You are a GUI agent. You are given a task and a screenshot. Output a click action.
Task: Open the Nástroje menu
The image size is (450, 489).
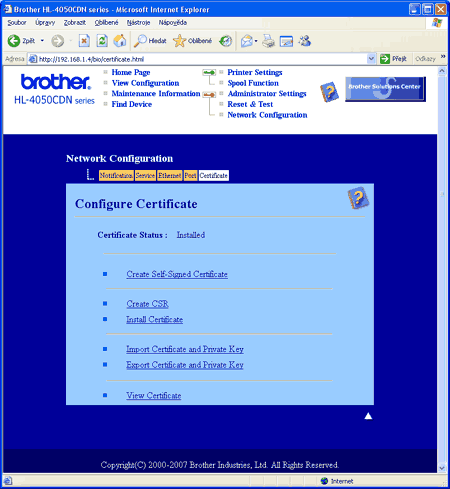[138, 23]
